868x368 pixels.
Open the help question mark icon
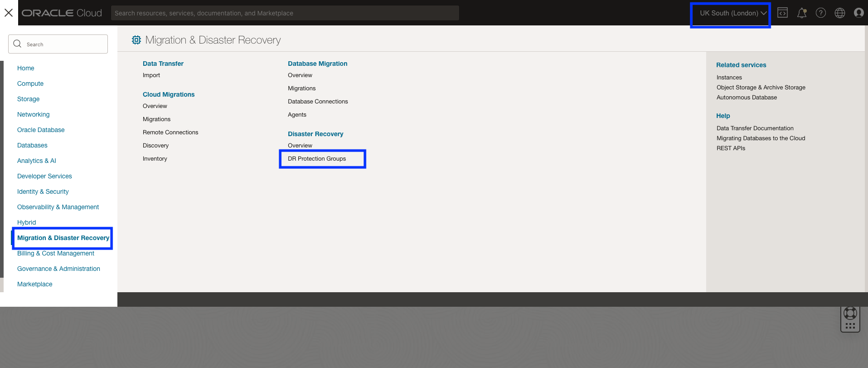point(821,13)
